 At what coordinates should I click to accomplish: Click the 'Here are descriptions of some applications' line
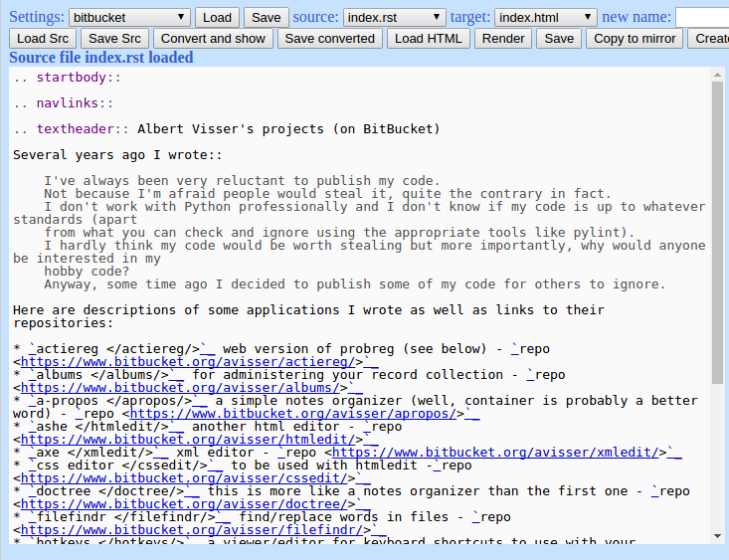tap(308, 316)
